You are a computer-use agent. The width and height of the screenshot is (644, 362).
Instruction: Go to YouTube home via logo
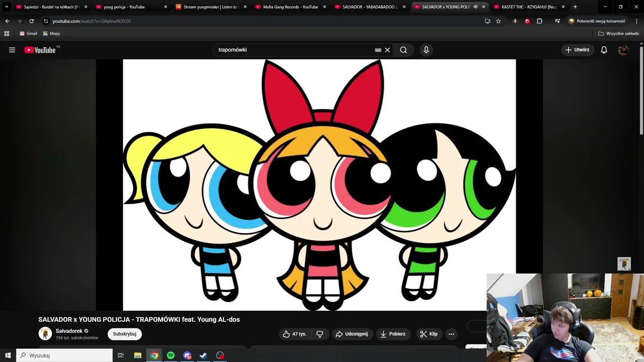tap(40, 50)
